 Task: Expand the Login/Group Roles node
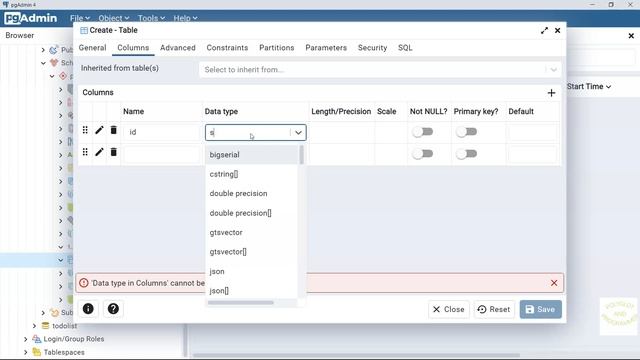coord(25,339)
